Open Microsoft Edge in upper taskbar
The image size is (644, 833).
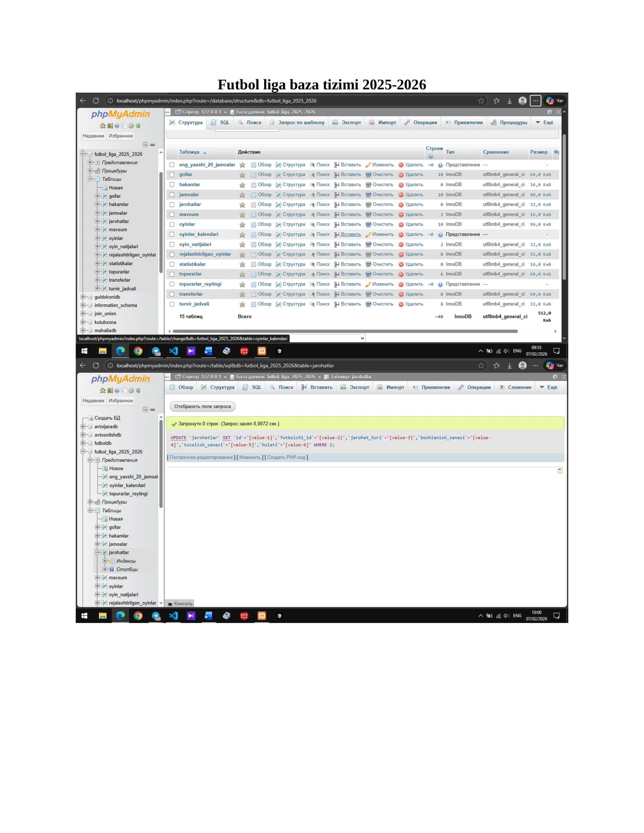coord(120,351)
